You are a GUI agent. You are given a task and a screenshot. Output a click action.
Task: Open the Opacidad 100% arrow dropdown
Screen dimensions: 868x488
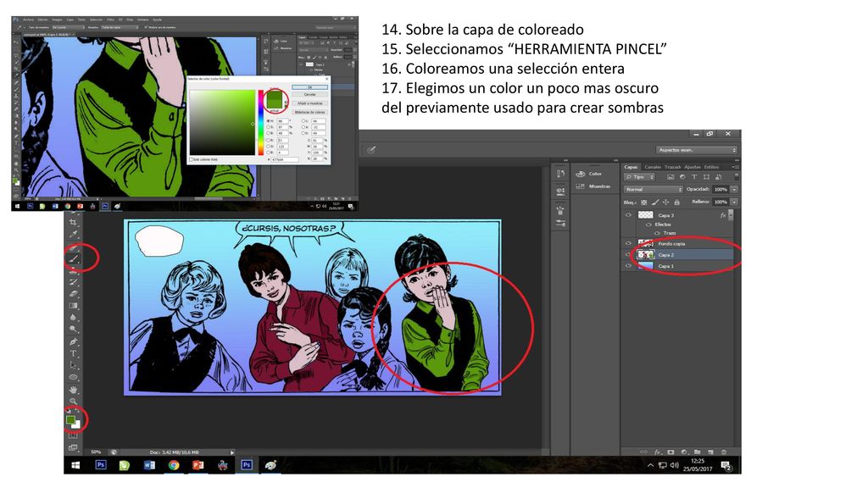(734, 189)
